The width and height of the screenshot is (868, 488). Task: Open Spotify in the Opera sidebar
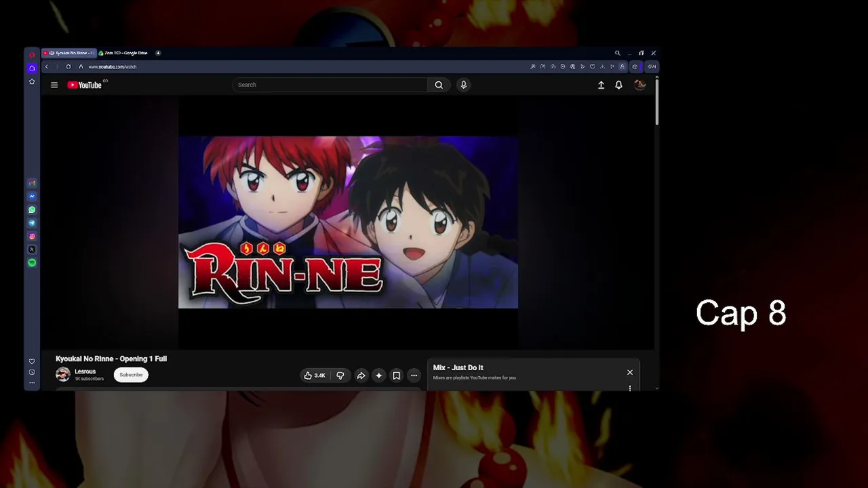click(x=32, y=263)
